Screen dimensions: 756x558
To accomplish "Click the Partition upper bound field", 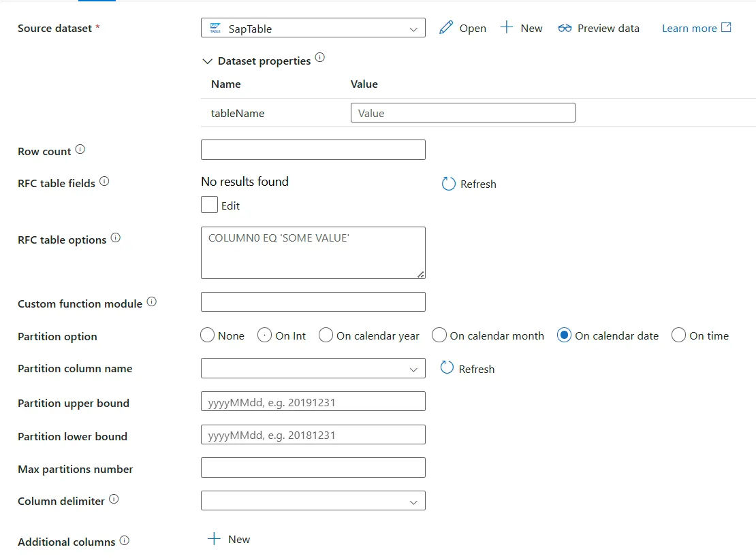I will (x=313, y=401).
